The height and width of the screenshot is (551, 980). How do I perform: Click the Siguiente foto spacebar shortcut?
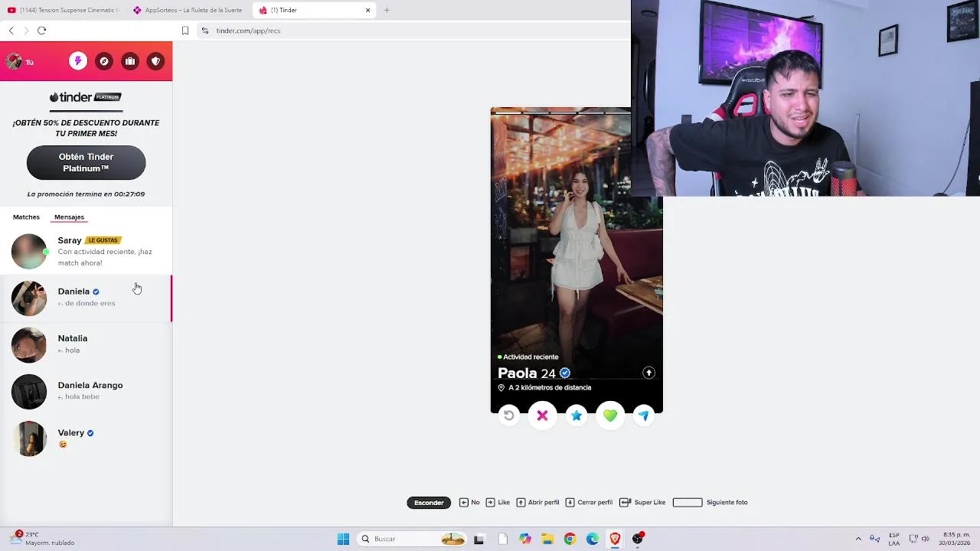pyautogui.click(x=710, y=502)
